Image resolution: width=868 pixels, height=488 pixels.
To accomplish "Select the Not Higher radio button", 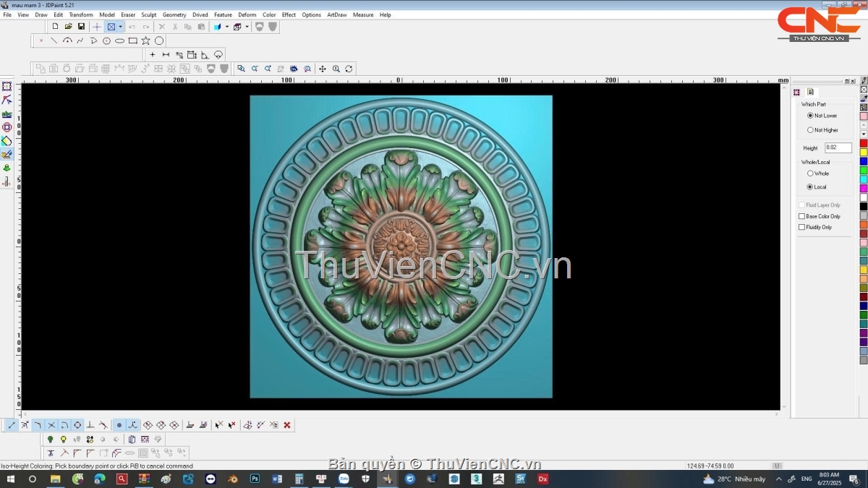I will (x=810, y=130).
